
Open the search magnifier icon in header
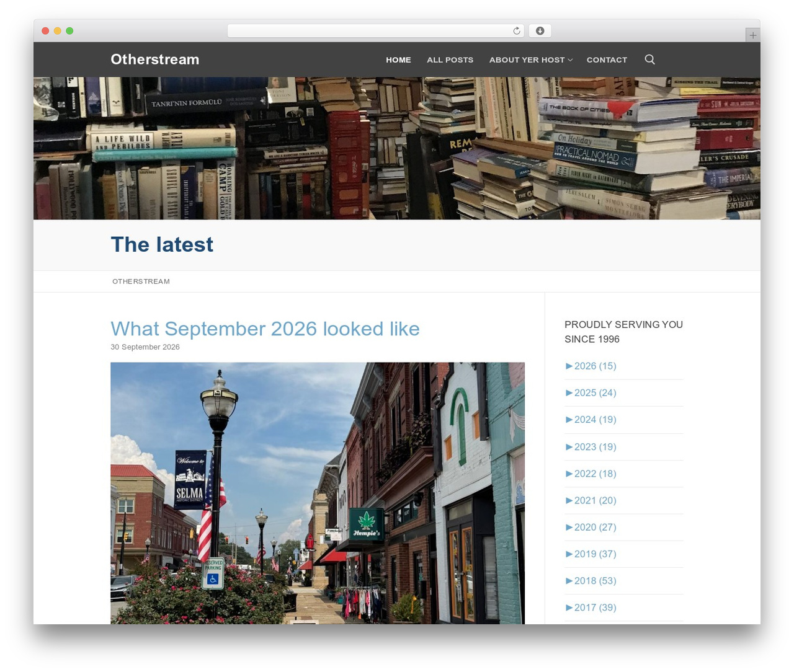tap(649, 60)
